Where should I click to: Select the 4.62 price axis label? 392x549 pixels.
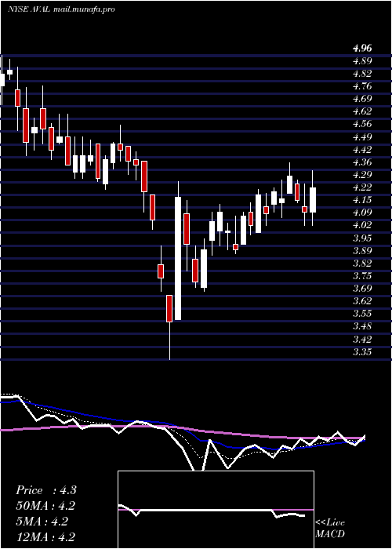[x=362, y=111]
